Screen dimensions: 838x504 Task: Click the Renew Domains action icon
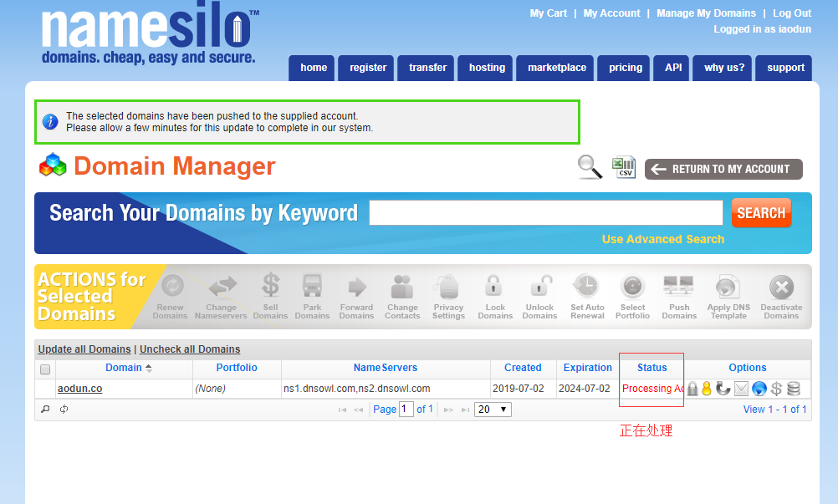[172, 286]
